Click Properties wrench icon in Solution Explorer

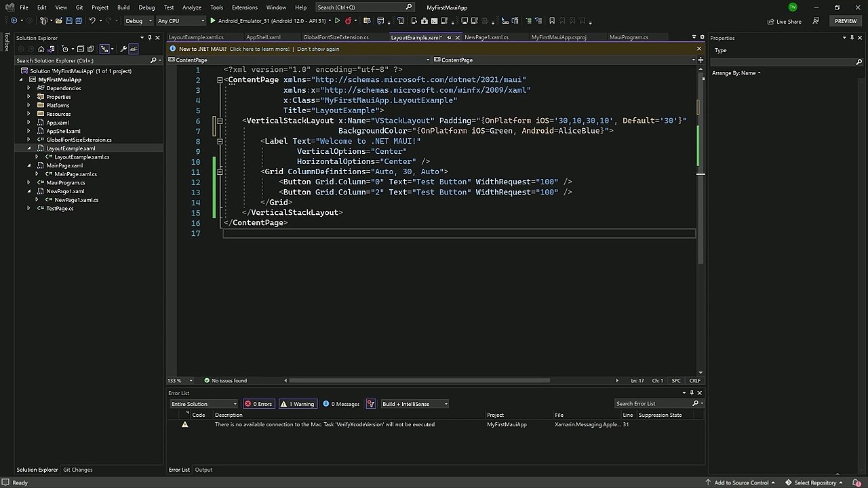123,49
